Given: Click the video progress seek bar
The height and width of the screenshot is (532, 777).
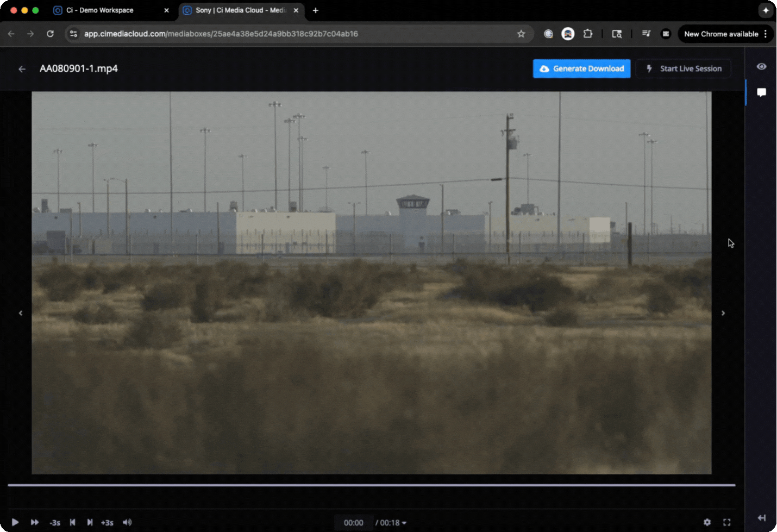Looking at the screenshot, I should [372, 485].
